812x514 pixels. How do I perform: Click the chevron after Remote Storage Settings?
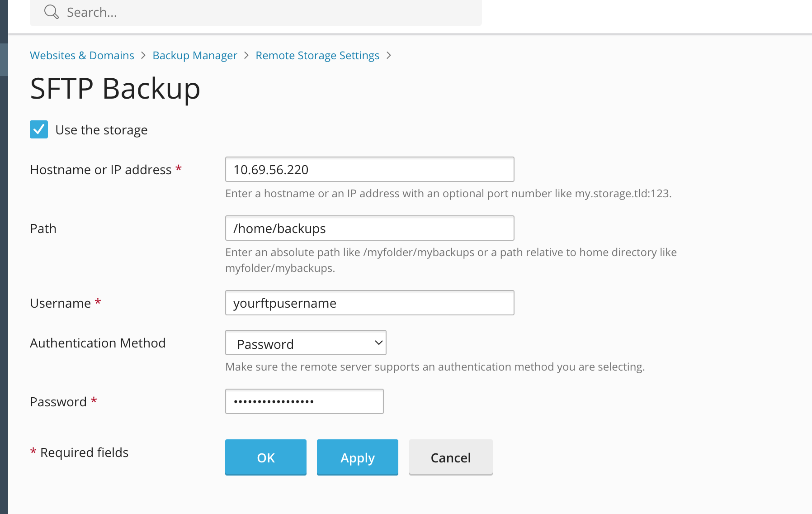click(x=389, y=55)
